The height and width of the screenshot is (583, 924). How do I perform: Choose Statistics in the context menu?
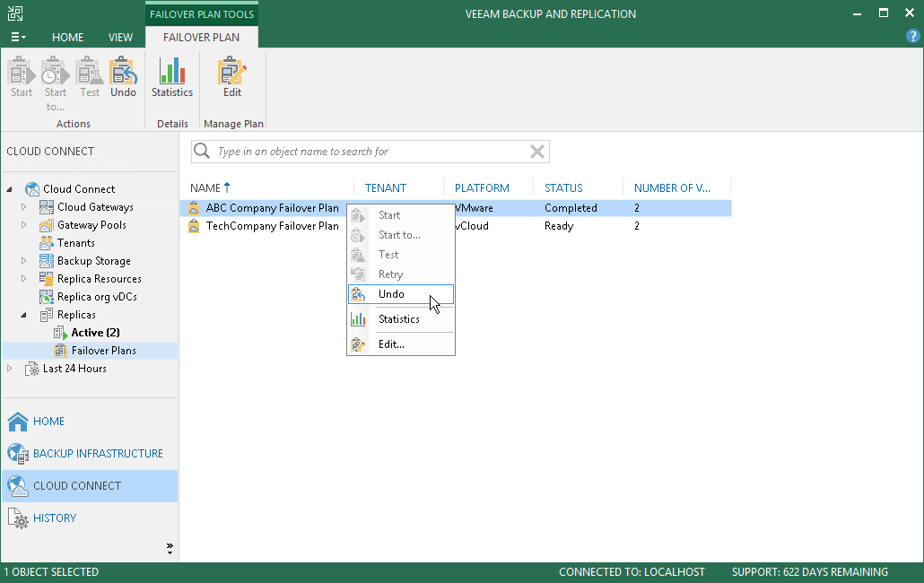coord(401,319)
